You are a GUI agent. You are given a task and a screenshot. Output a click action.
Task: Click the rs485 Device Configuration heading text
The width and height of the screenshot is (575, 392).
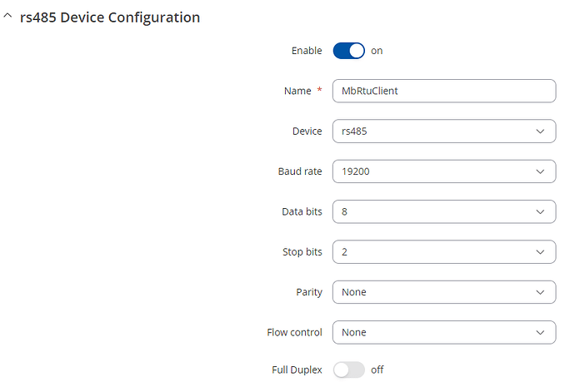110,17
